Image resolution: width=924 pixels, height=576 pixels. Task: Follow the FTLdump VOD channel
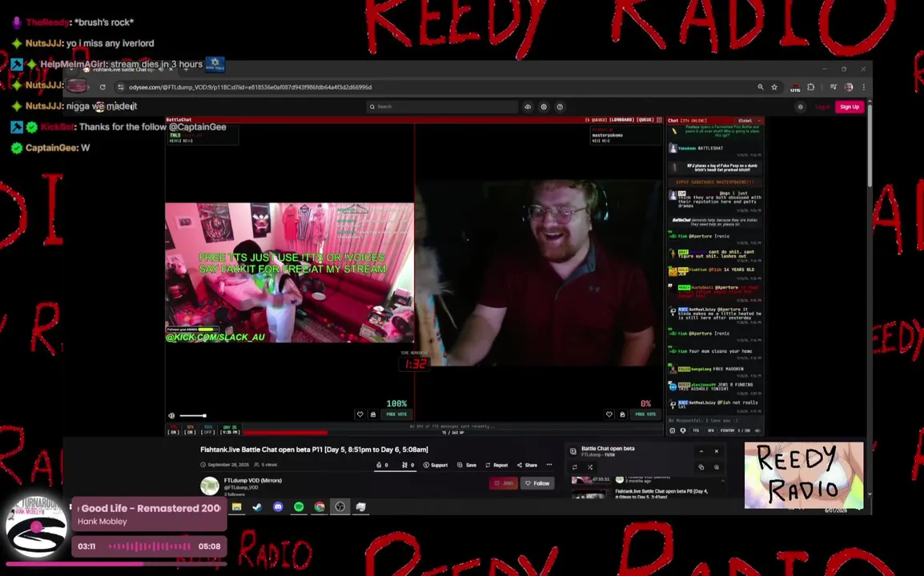[x=537, y=483]
